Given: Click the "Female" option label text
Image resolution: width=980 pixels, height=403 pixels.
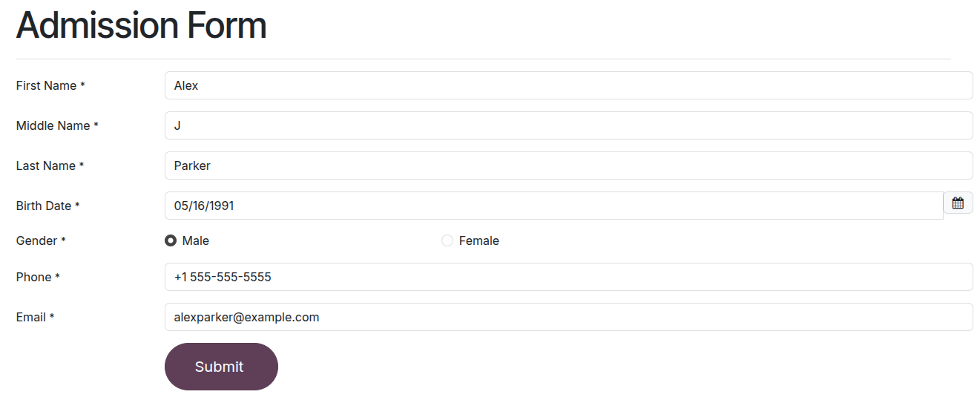Looking at the screenshot, I should (479, 240).
